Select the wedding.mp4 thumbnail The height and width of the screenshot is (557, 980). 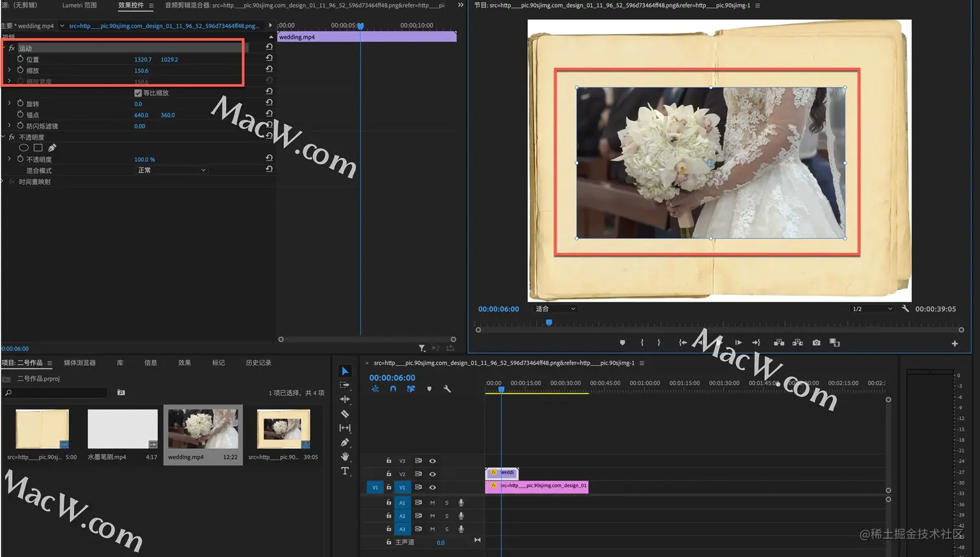203,428
